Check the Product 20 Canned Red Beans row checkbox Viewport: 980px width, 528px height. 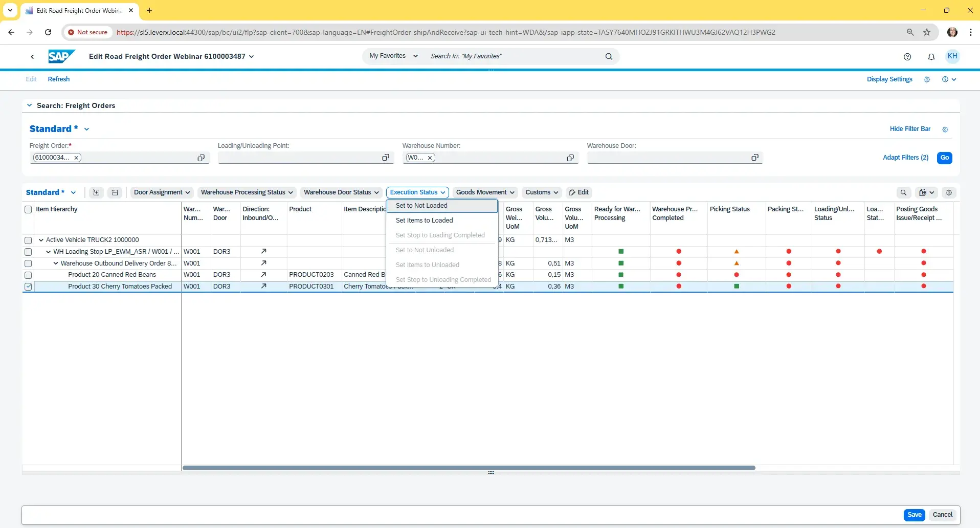[x=28, y=275]
